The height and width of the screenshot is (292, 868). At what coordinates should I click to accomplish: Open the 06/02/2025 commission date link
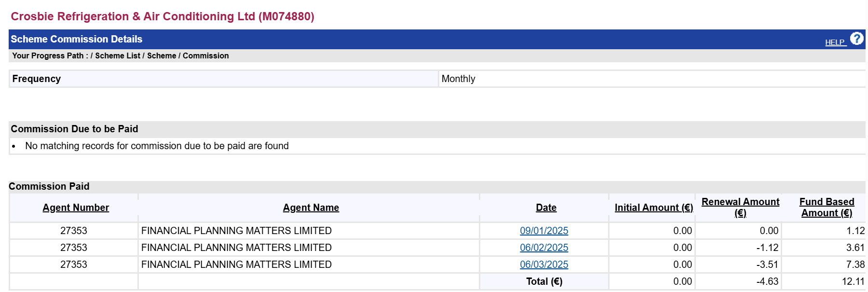[x=544, y=248]
